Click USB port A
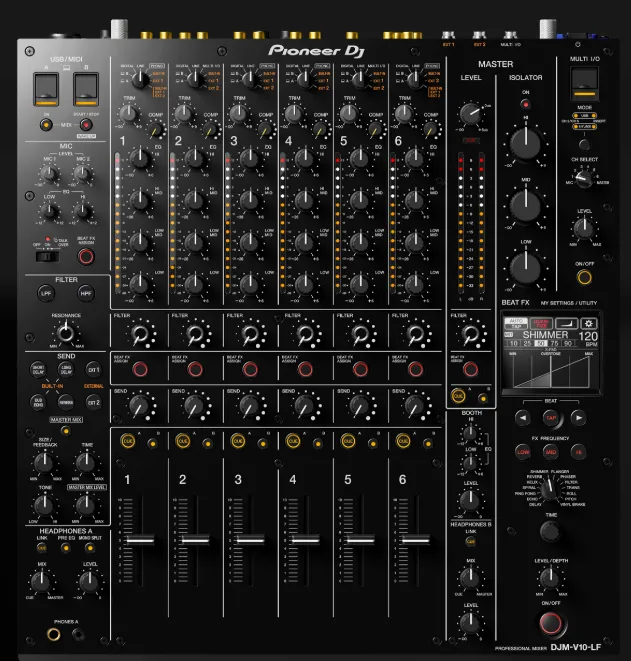 click(46, 89)
